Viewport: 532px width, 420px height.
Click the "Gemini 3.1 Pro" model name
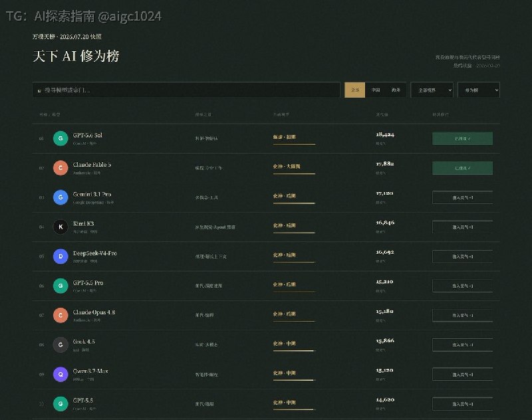pyautogui.click(x=92, y=194)
